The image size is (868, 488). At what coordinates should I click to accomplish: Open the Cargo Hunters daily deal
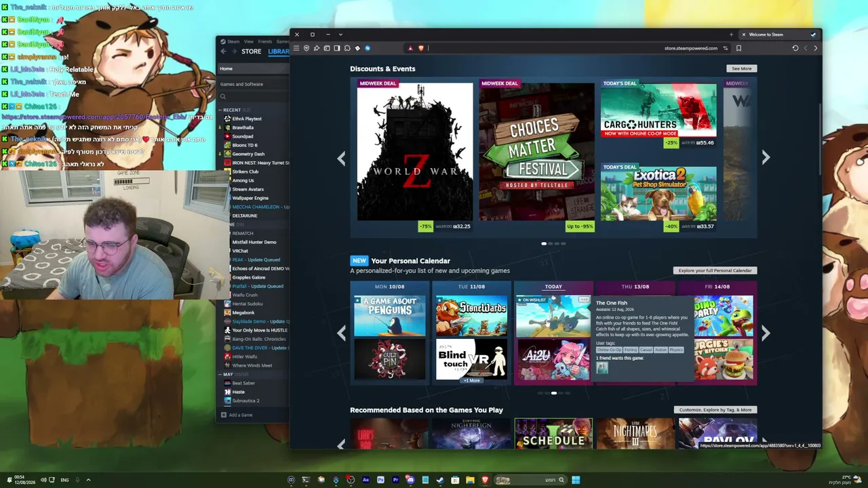tap(658, 108)
